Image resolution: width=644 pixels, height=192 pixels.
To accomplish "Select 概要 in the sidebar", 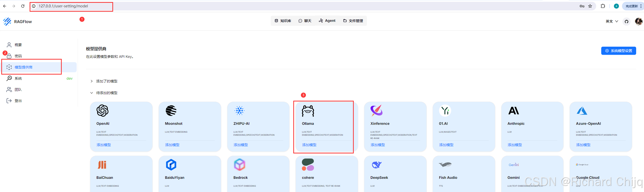I will tap(39, 45).
